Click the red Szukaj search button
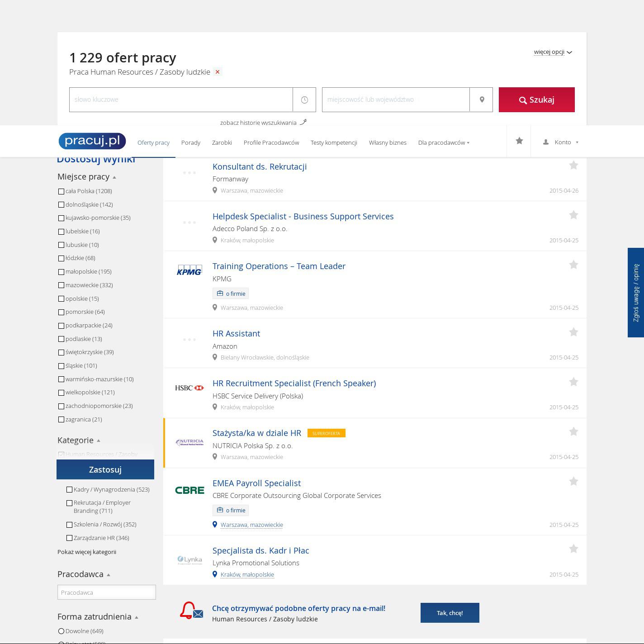Image resolution: width=644 pixels, height=644 pixels. coord(537,99)
